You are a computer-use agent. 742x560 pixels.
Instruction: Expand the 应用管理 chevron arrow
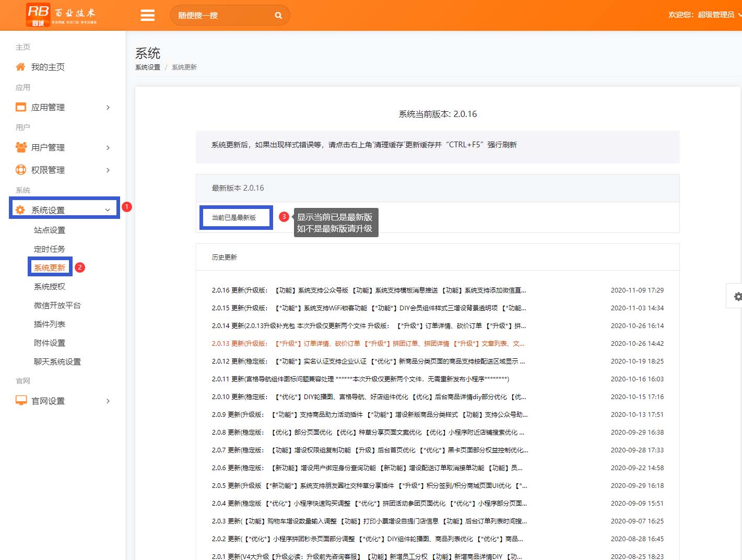pyautogui.click(x=108, y=108)
